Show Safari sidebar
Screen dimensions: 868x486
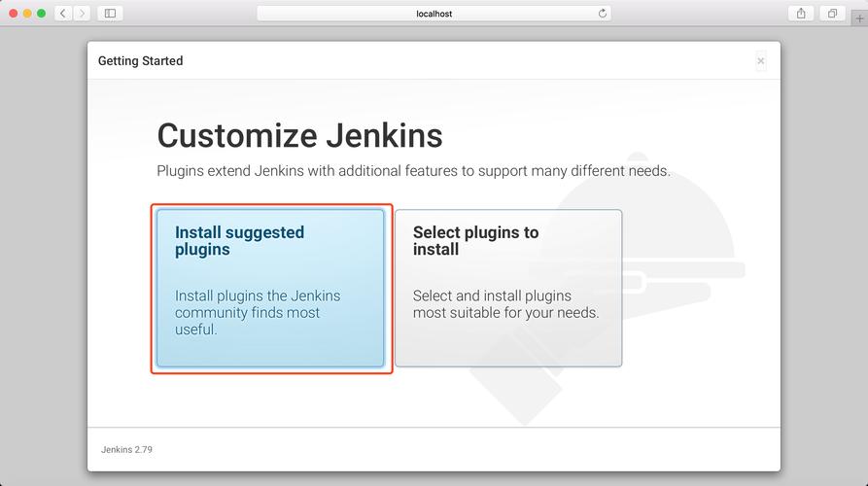pos(110,14)
